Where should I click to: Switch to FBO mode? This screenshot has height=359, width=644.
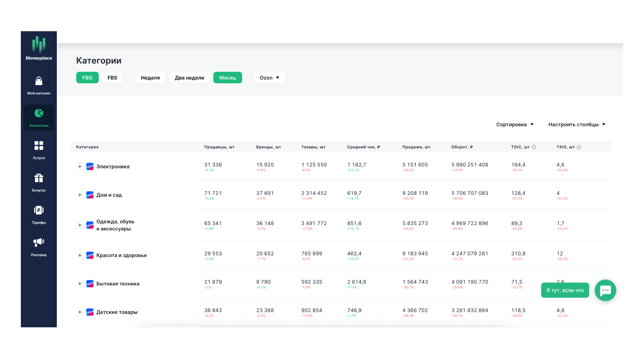[87, 78]
